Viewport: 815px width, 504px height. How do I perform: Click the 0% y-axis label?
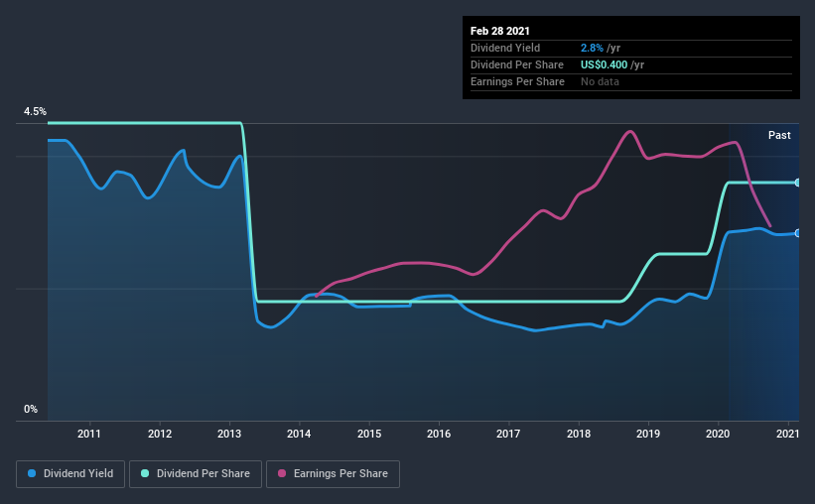[x=31, y=410]
